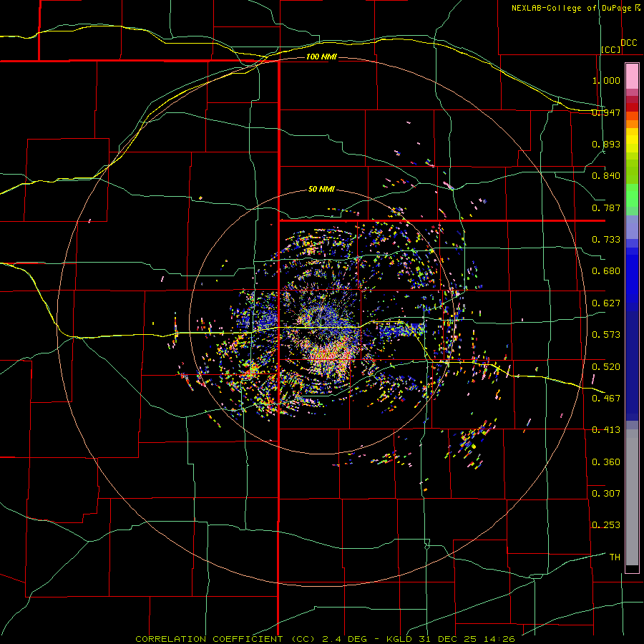This screenshot has width=644, height=644.
Task: Click the 0.520 scale value
Action: point(606,367)
